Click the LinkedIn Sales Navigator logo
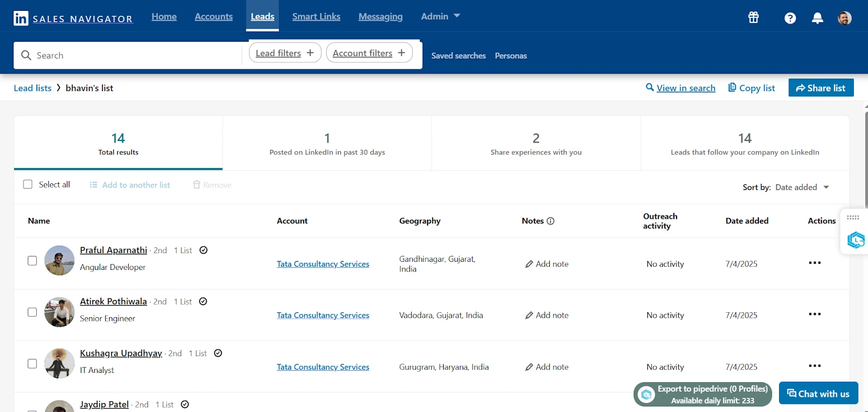This screenshot has width=868, height=412. coord(73,18)
